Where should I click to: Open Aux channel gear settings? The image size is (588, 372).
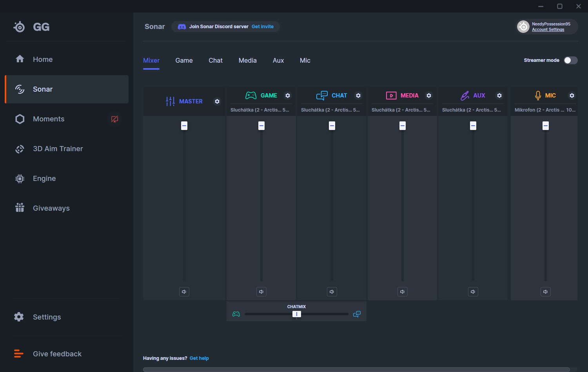tap(499, 96)
